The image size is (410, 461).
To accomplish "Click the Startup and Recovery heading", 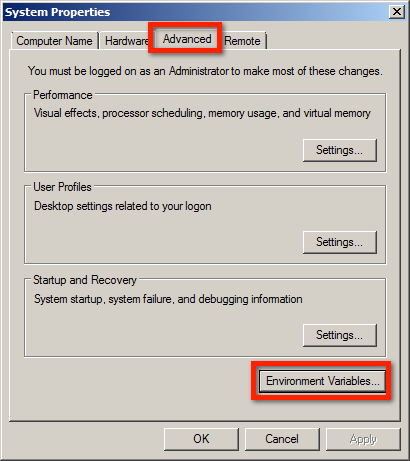I will (85, 280).
